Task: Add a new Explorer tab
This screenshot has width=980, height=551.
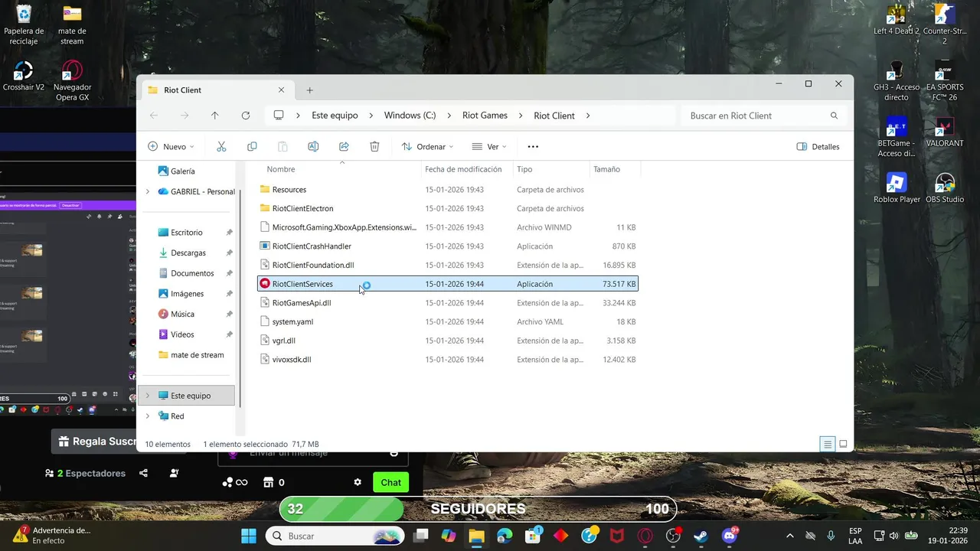Action: [x=310, y=90]
